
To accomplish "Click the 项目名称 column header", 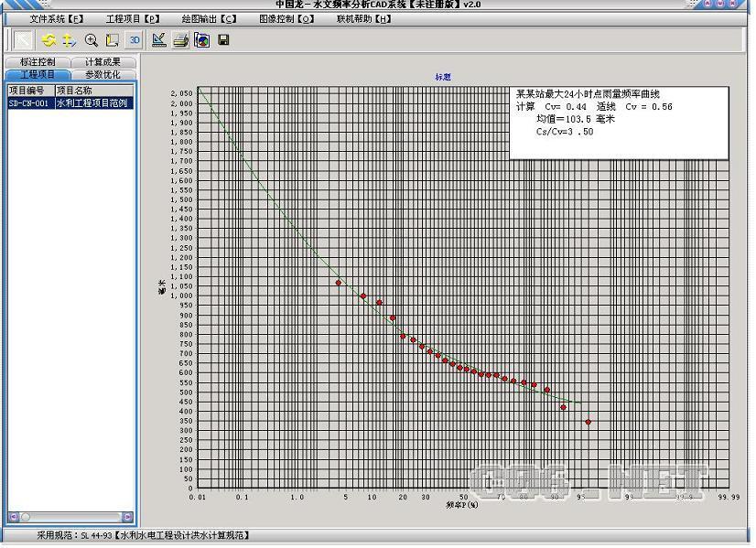I will (94, 91).
